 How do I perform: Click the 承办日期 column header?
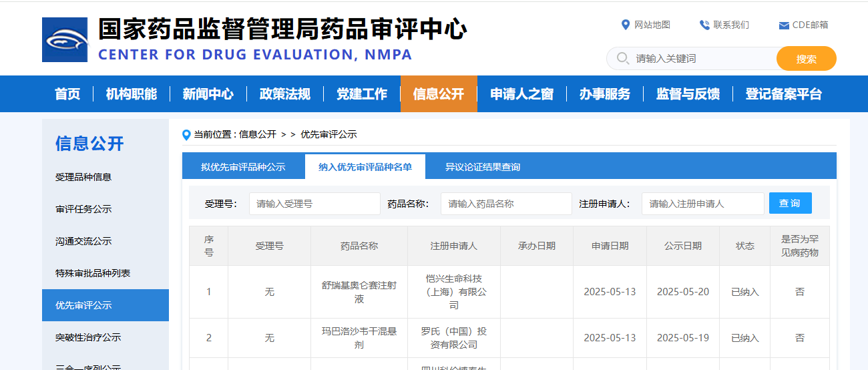click(537, 246)
